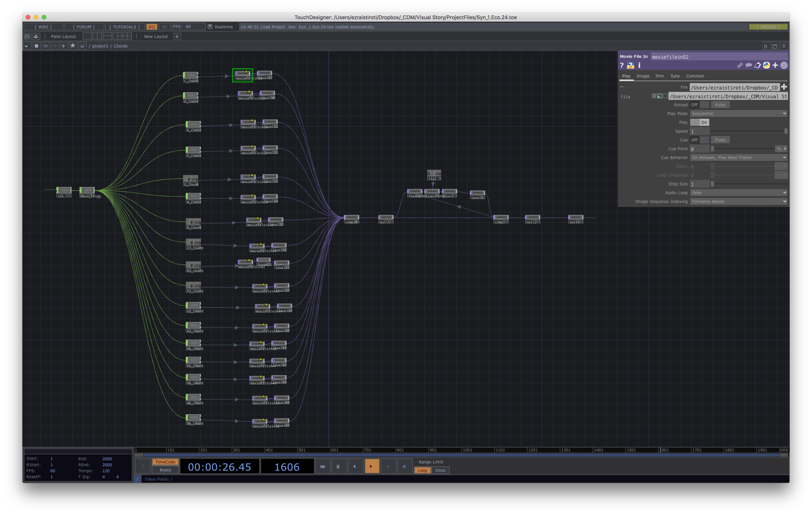Jump to timeline start with rewind button

(323, 467)
